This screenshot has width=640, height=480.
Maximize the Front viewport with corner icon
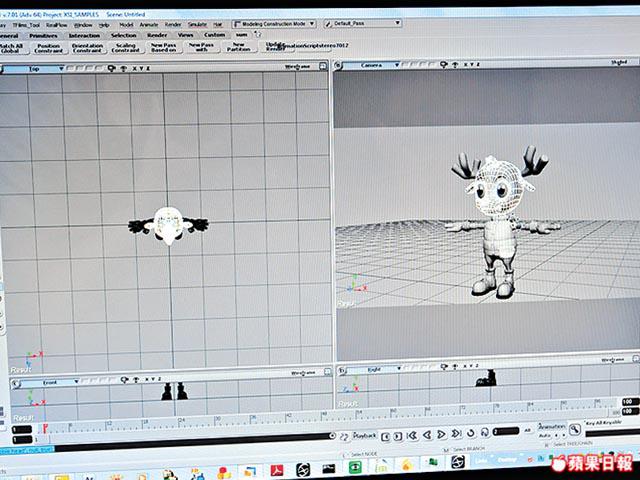click(327, 372)
